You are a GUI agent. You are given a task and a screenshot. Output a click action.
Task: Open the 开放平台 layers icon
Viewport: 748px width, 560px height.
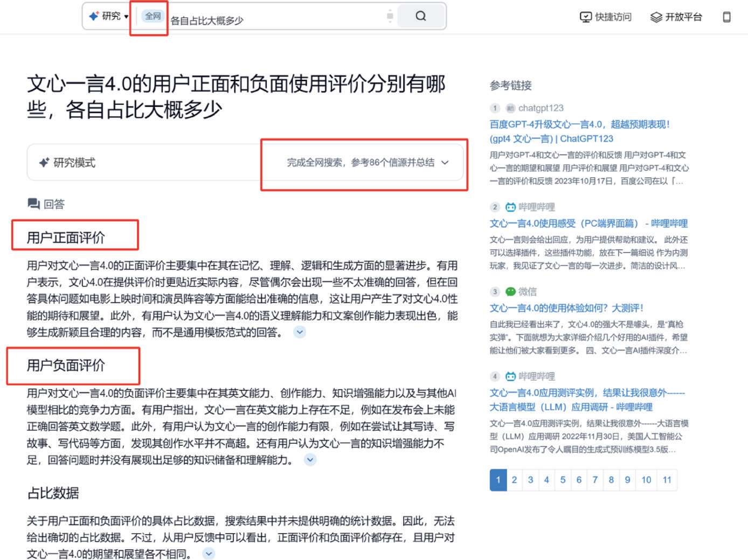tap(656, 17)
